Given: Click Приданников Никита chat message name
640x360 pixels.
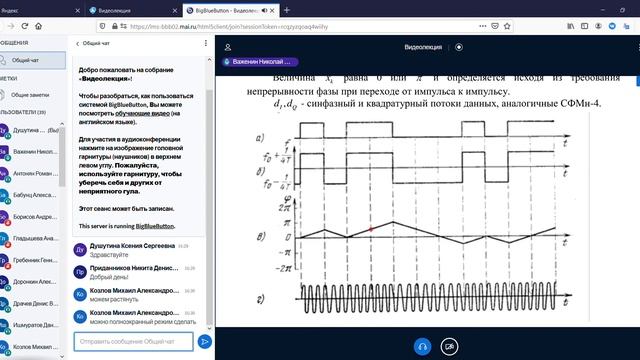Looking at the screenshot, I should (x=134, y=268).
